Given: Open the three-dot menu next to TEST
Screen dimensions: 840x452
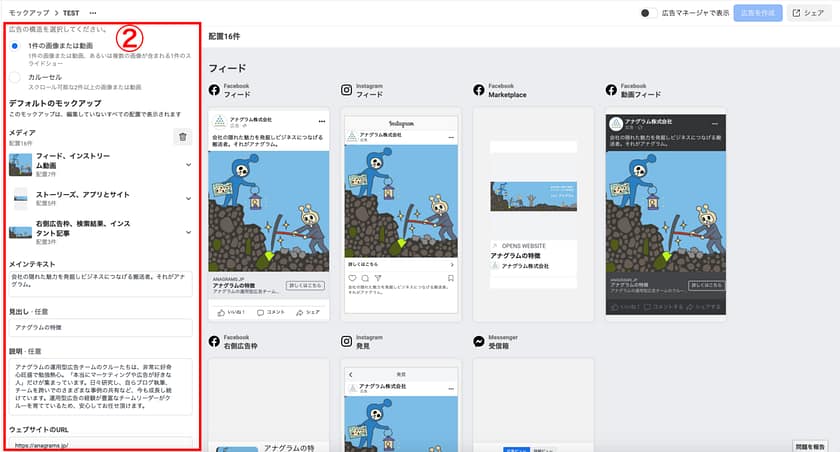Looking at the screenshot, I should click(94, 12).
